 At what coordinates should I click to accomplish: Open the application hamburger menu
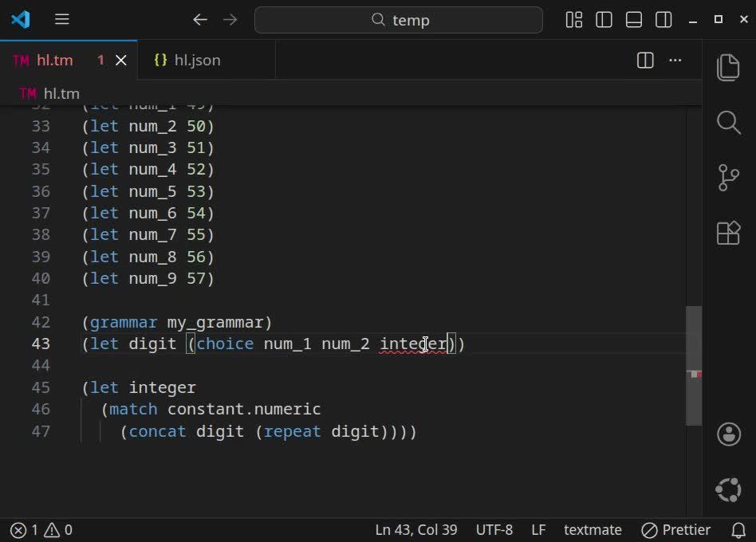pos(61,20)
